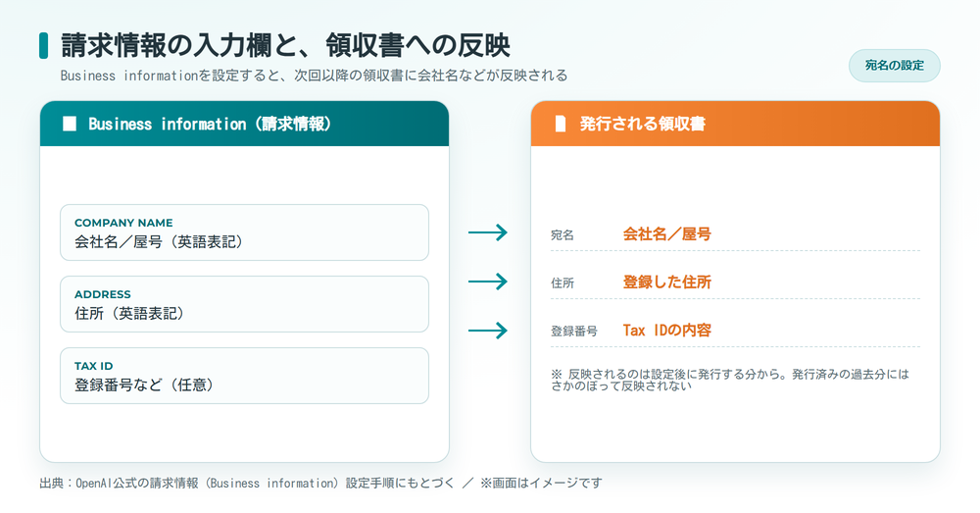The image size is (980, 513).
Task: Click the 発行される領収書 header text
Action: [643, 124]
